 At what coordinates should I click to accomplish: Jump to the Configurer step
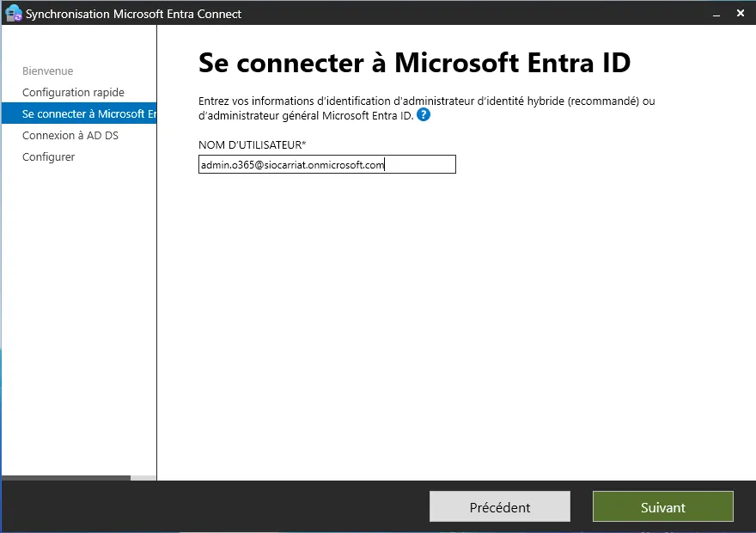pyautogui.click(x=48, y=157)
